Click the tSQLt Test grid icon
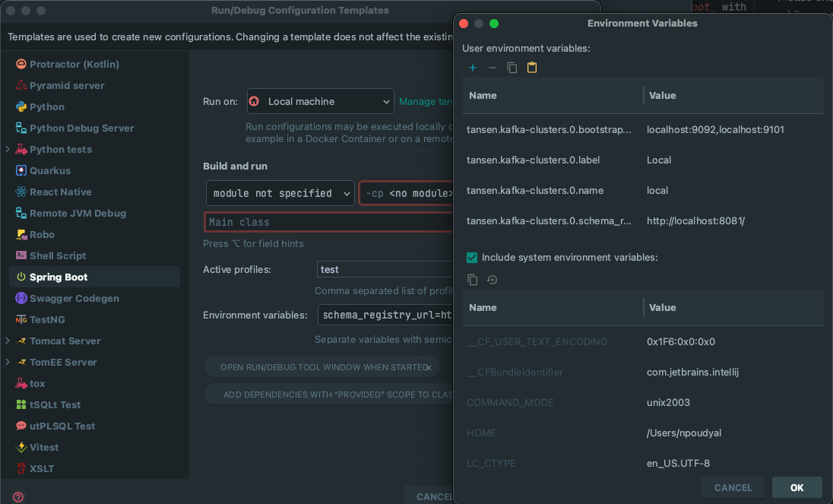This screenshot has height=504, width=833. [21, 404]
